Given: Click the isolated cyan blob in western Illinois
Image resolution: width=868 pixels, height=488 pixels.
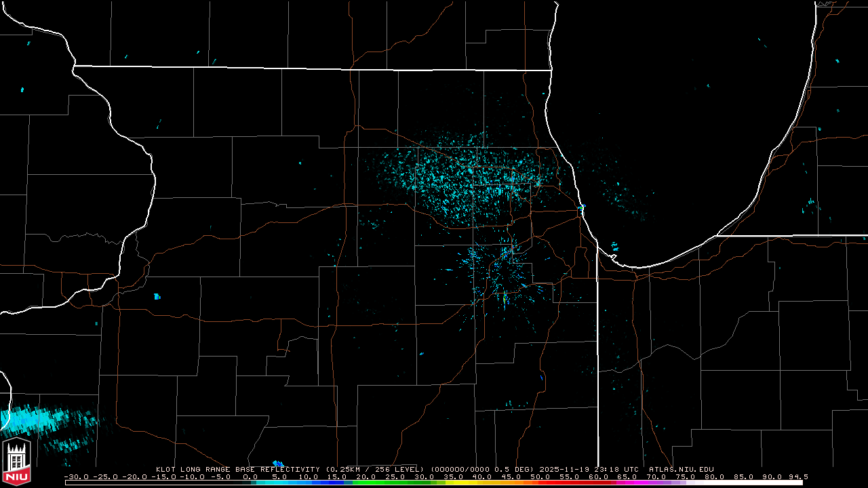Looking at the screenshot, I should 157,296.
